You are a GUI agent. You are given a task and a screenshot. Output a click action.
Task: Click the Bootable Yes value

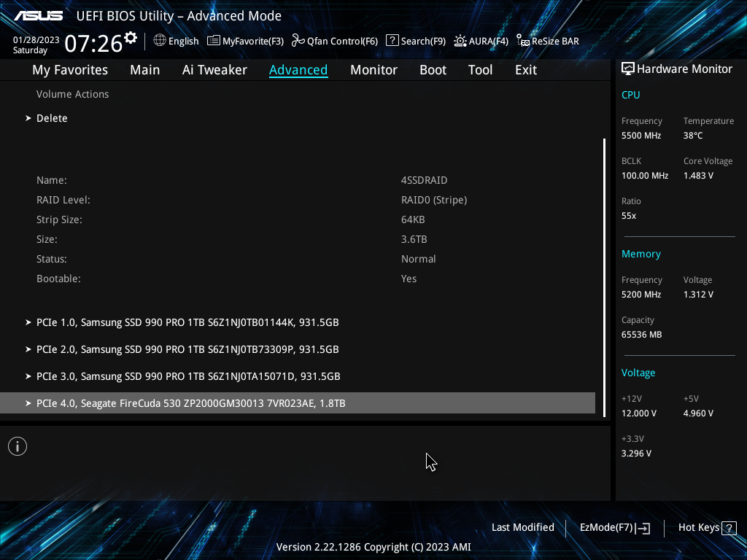409,279
